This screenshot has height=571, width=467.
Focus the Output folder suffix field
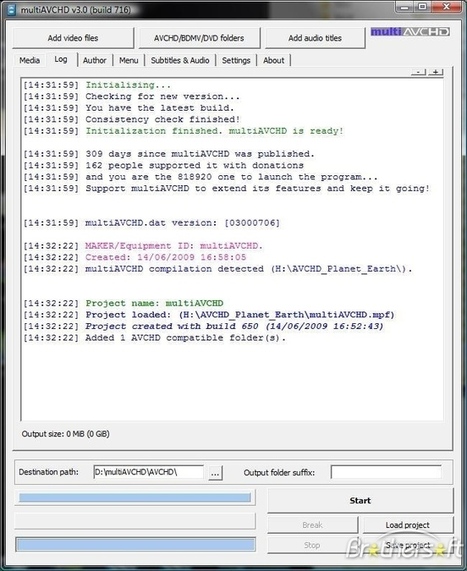click(x=386, y=472)
